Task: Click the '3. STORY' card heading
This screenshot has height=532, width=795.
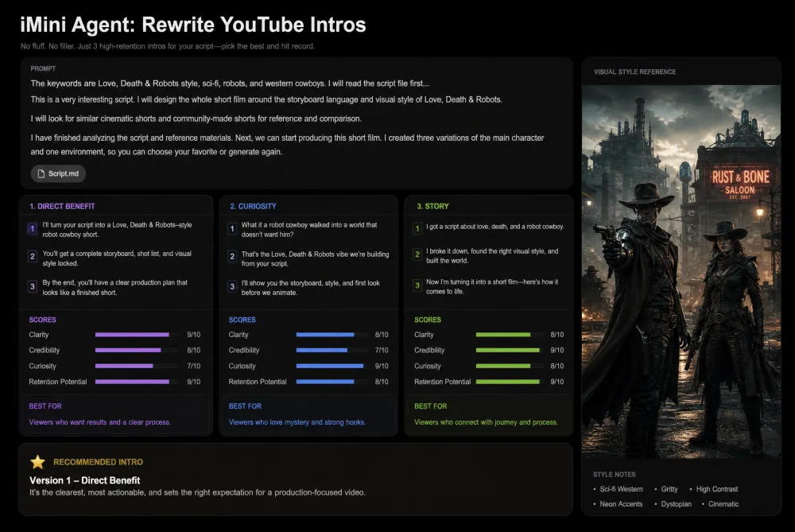Action: (432, 207)
